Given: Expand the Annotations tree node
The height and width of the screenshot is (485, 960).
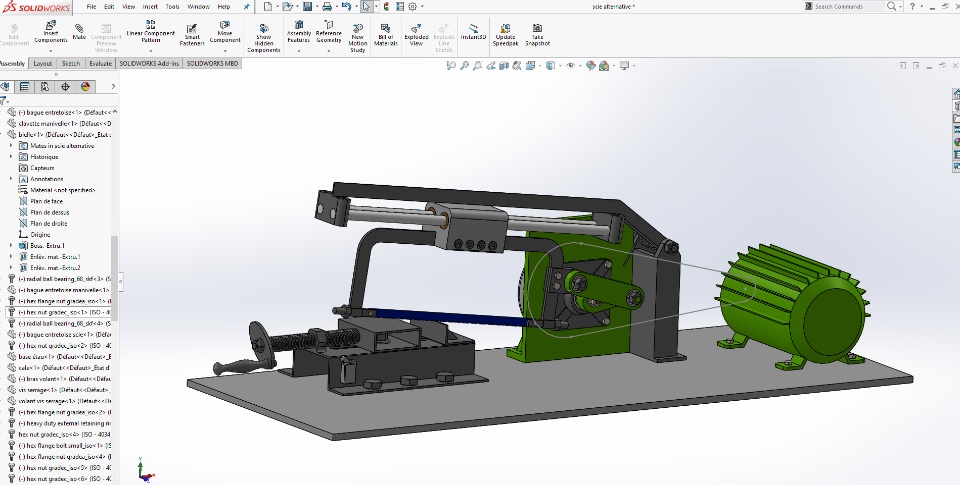Looking at the screenshot, I should (11, 179).
